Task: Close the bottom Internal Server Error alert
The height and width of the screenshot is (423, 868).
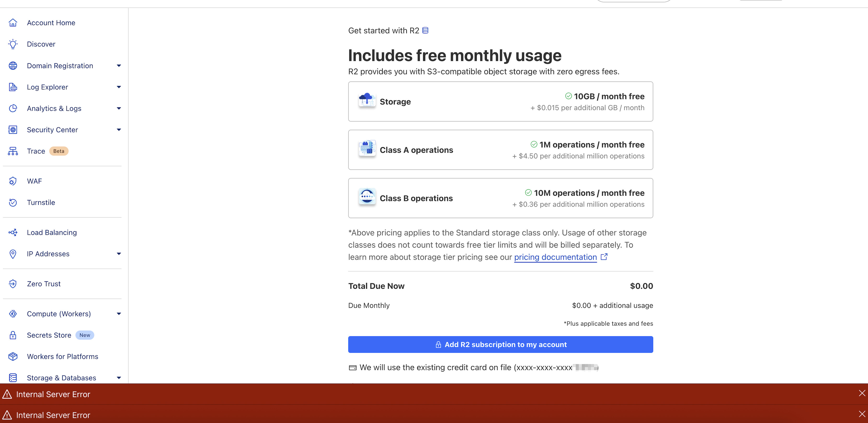Action: 862,414
